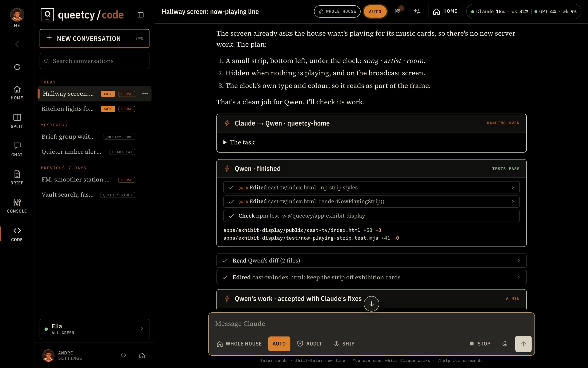Open Brief: group wait conversation

click(x=94, y=137)
